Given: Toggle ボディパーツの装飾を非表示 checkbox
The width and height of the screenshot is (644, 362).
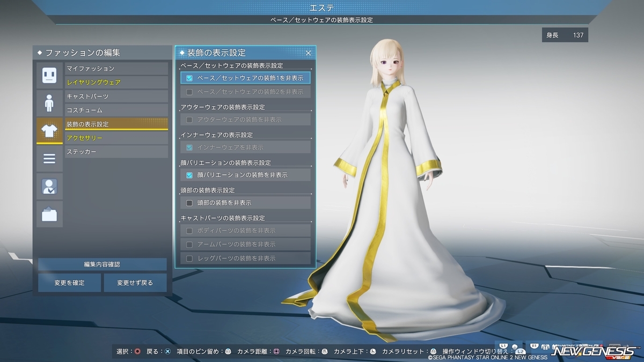Looking at the screenshot, I should pos(189,231).
